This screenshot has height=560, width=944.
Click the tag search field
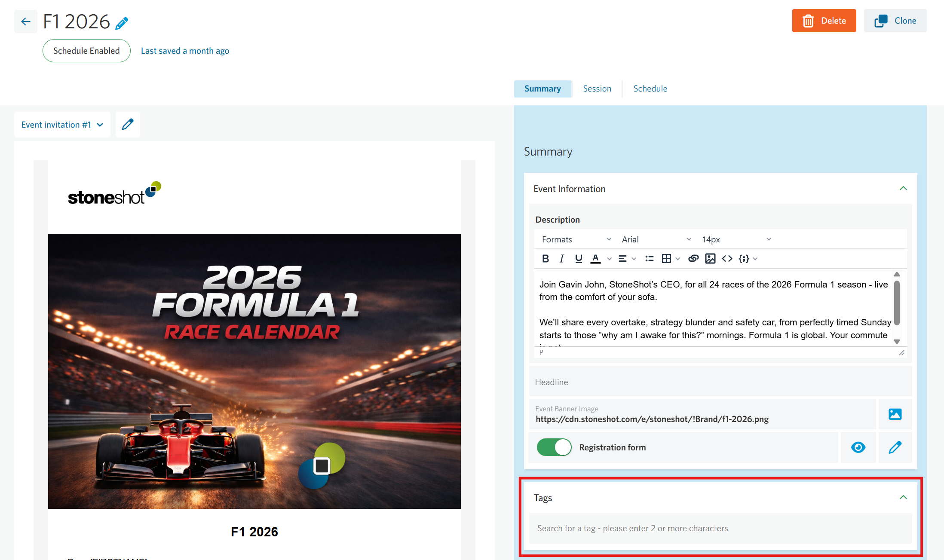coord(720,528)
